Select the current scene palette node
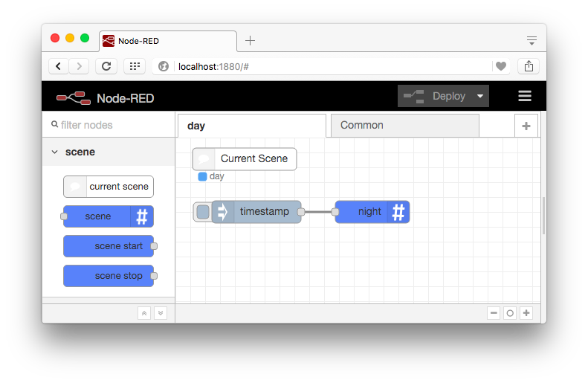 point(109,187)
